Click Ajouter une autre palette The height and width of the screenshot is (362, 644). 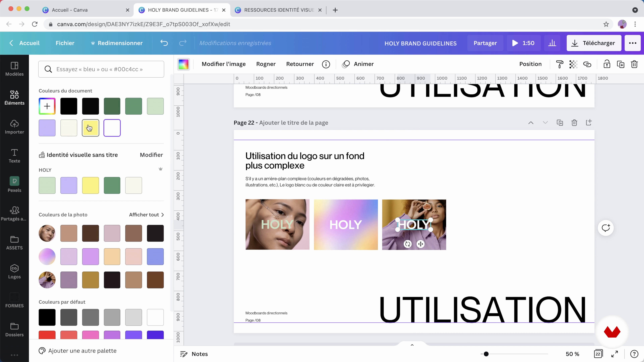[x=78, y=351]
